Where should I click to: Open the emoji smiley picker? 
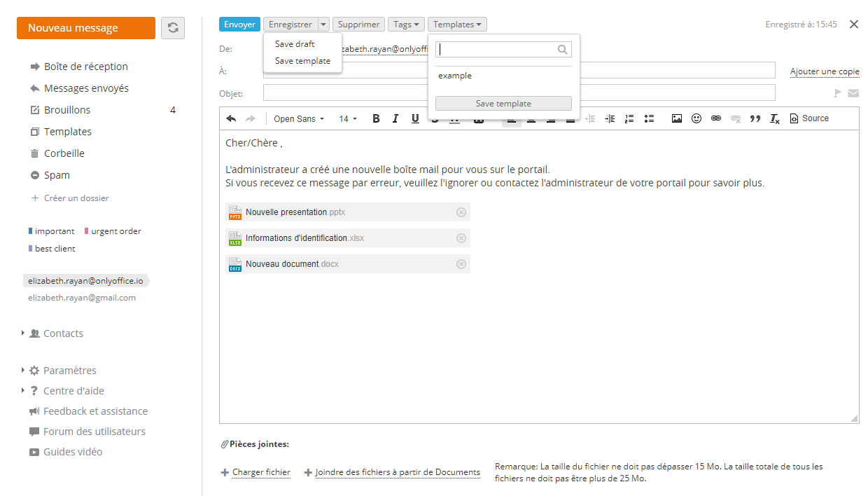coord(696,119)
